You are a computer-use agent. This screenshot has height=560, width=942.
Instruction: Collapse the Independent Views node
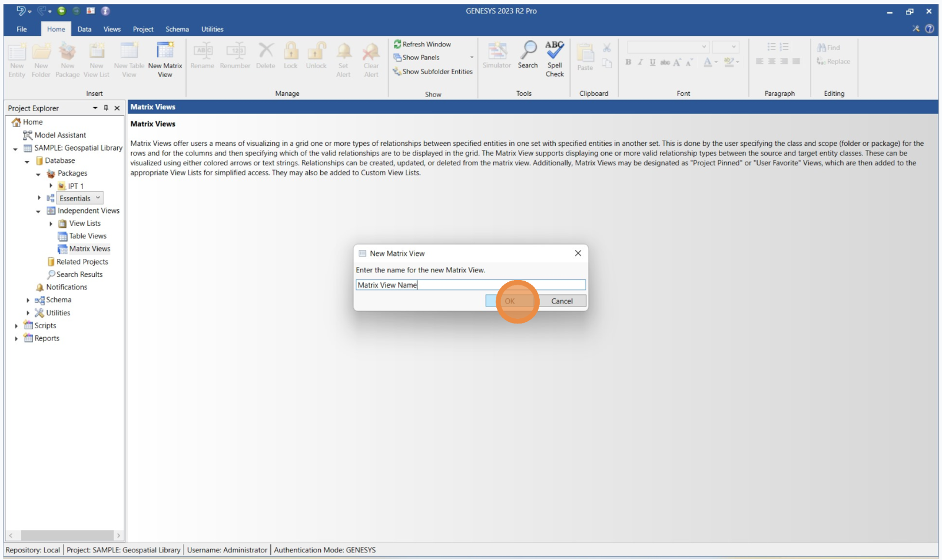click(x=38, y=211)
